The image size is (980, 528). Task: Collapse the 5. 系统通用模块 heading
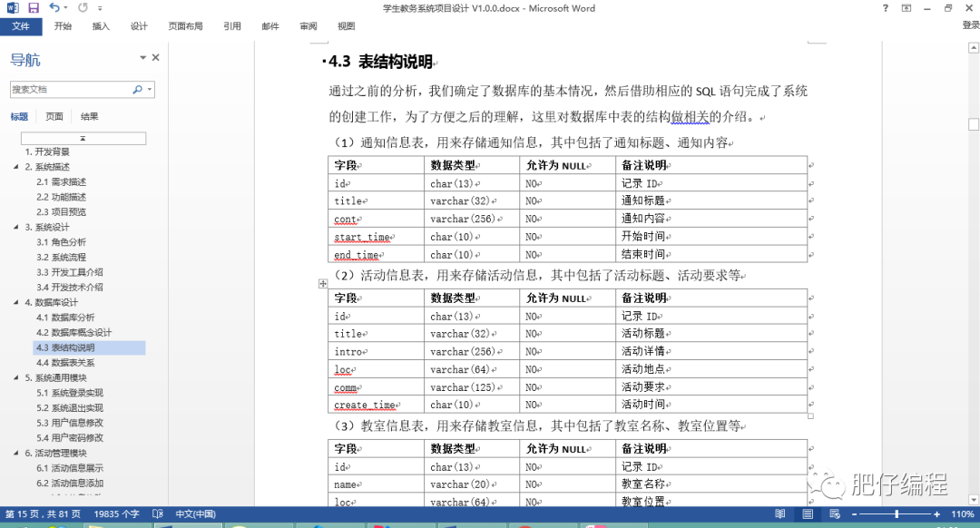click(16, 376)
